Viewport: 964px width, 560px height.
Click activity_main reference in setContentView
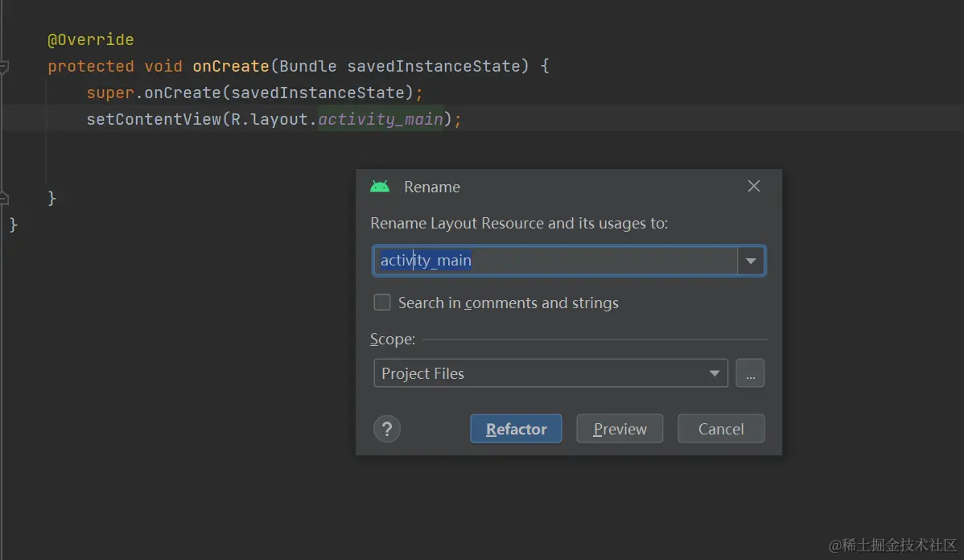(x=381, y=119)
